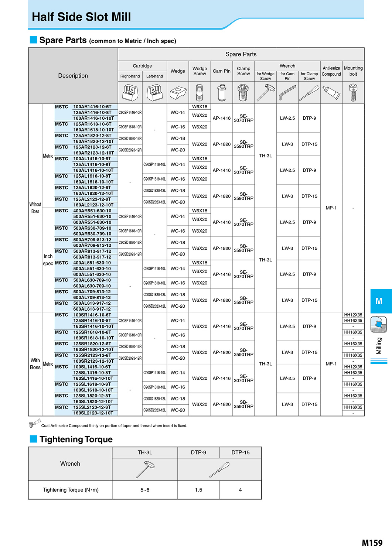Click the clamp screw driver wrench icon
The width and height of the screenshot is (392, 554).
pos(309,92)
